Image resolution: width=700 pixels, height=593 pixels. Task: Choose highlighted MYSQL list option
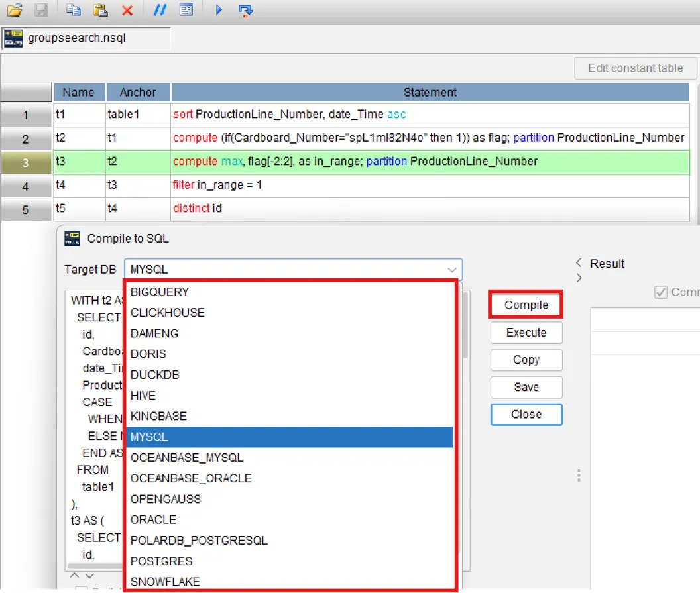[x=290, y=437]
